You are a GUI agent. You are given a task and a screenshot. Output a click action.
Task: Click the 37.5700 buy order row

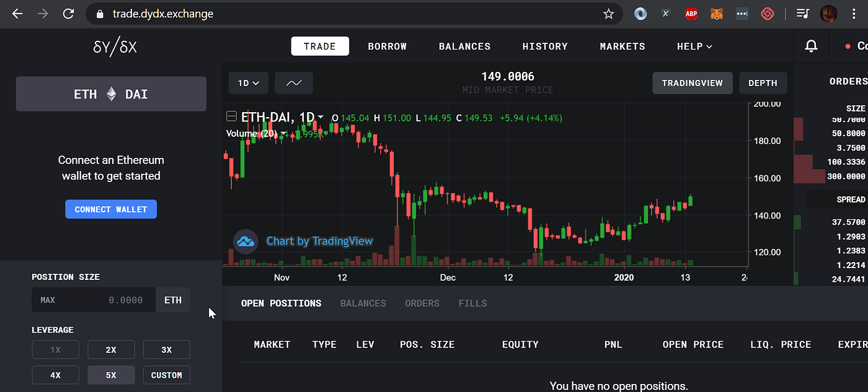831,222
